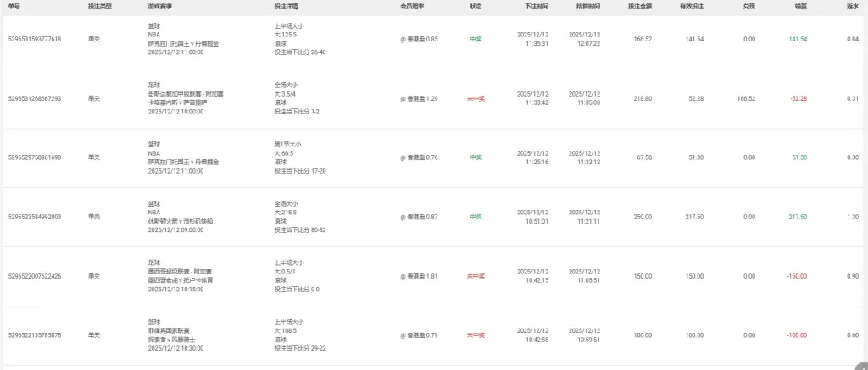The width and height of the screenshot is (868, 370).
Task: Click the 输赢 column header
Action: (x=800, y=6)
